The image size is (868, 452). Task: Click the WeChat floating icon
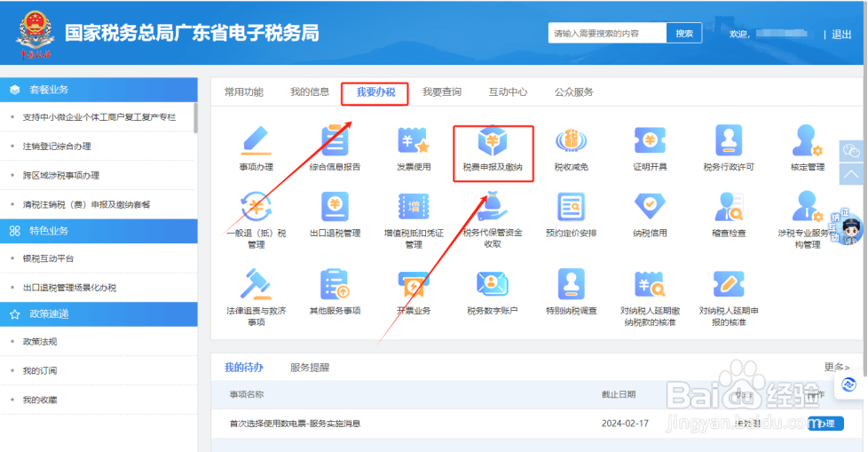(851, 151)
